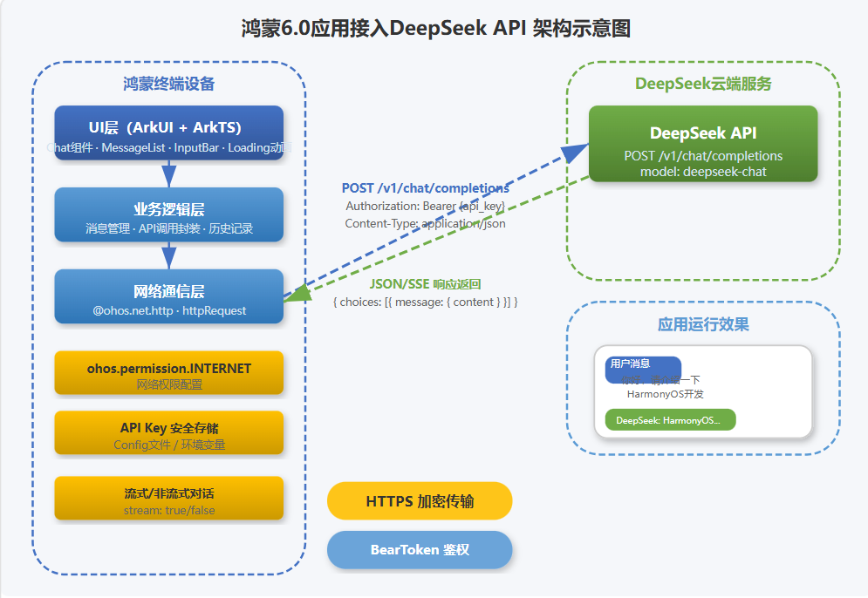
Task: Click the Config文件 / 环境变量 text
Action: [x=169, y=445]
